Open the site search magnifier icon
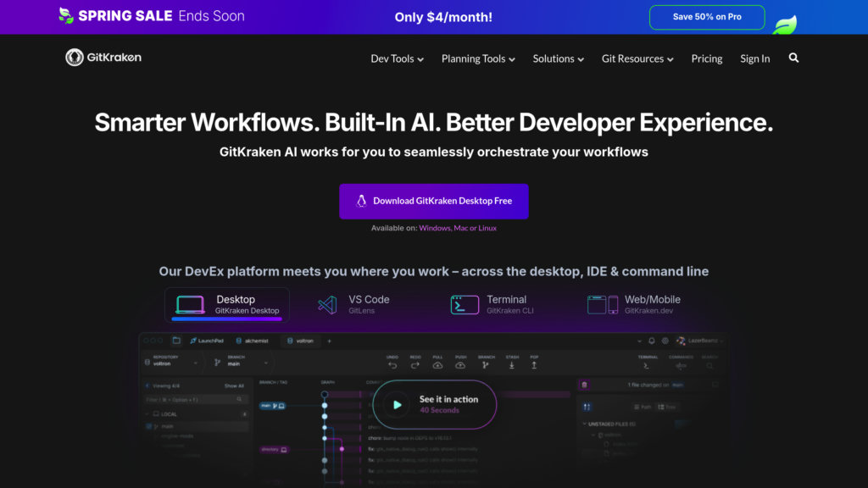The image size is (868, 488). [793, 58]
